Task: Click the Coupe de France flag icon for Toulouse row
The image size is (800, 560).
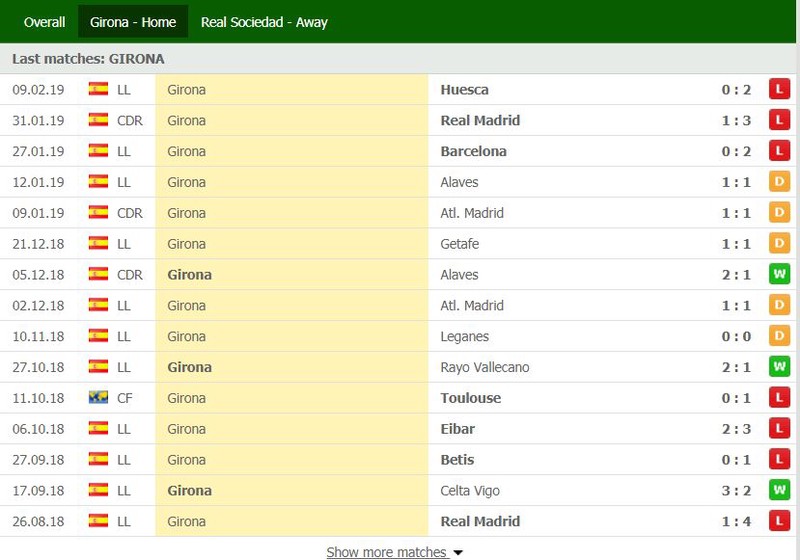Action: point(98,397)
